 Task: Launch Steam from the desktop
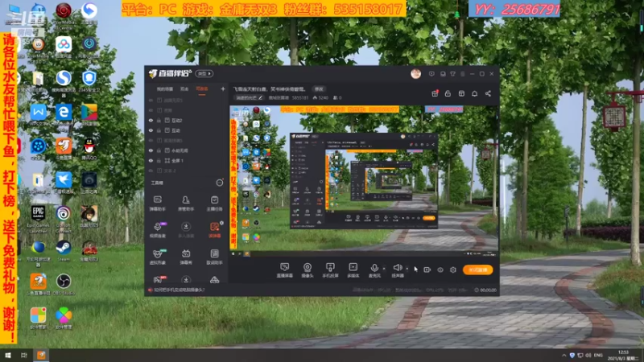[64, 250]
